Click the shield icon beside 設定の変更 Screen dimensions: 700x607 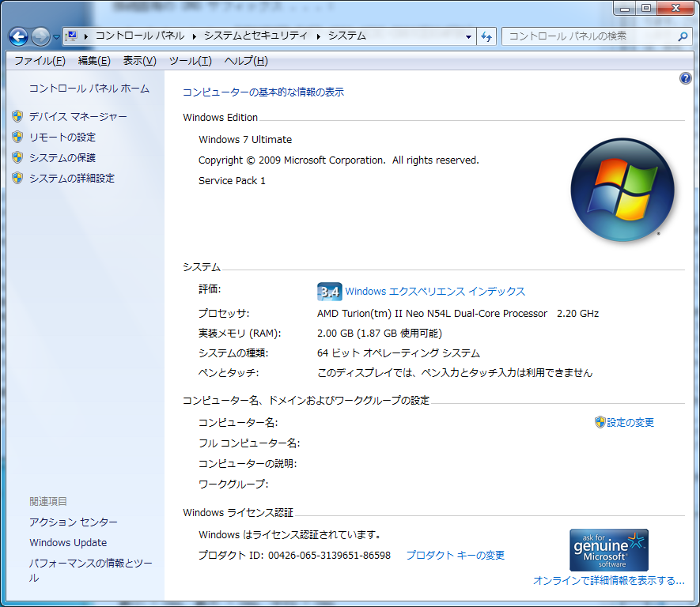pos(600,422)
